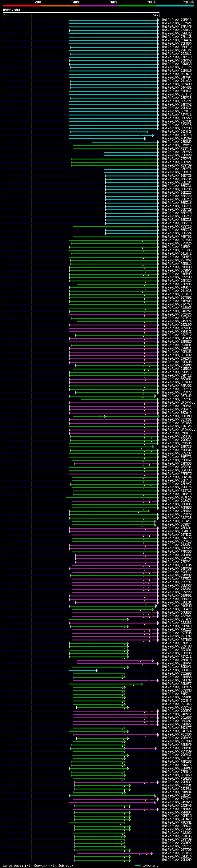Click hit label UniRef100_A9RW10
197x868 pixels.
177,264
